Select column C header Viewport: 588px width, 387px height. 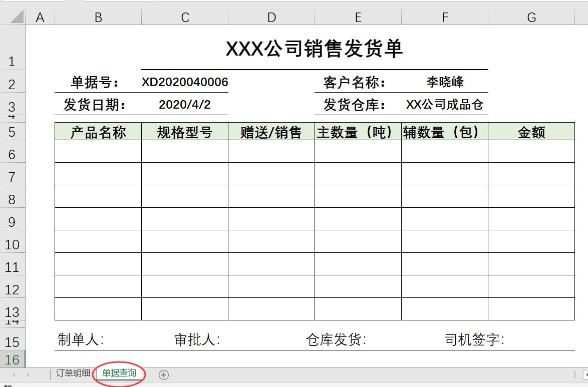pos(185,17)
